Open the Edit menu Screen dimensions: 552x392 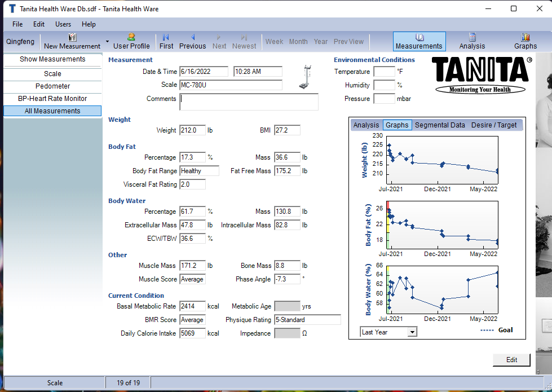click(x=39, y=24)
